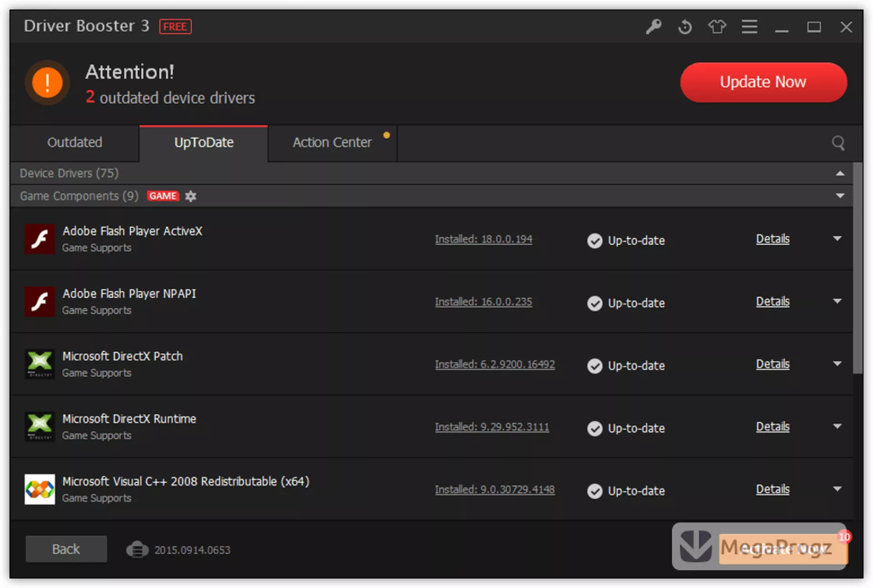
Task: Click Adobe Flash Player NPAPI icon
Action: pyautogui.click(x=40, y=302)
